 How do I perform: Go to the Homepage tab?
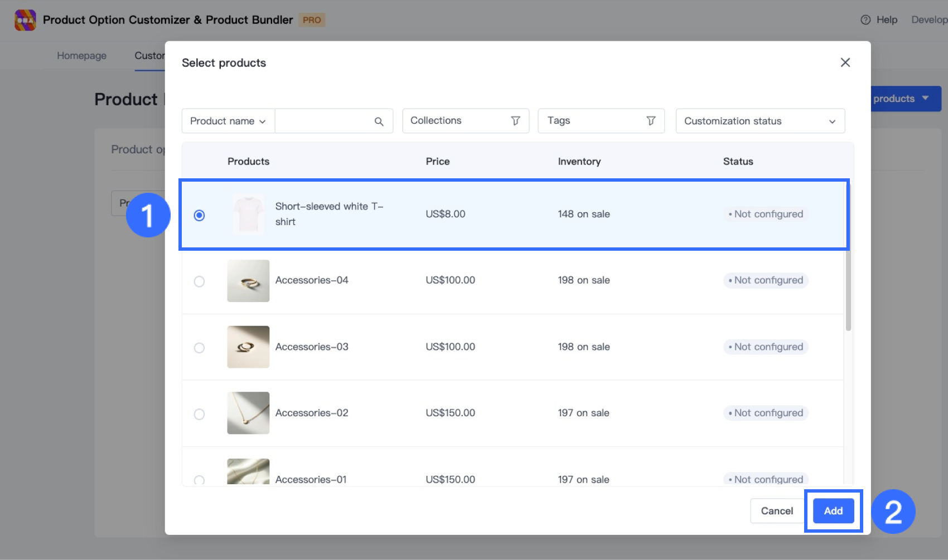point(81,56)
